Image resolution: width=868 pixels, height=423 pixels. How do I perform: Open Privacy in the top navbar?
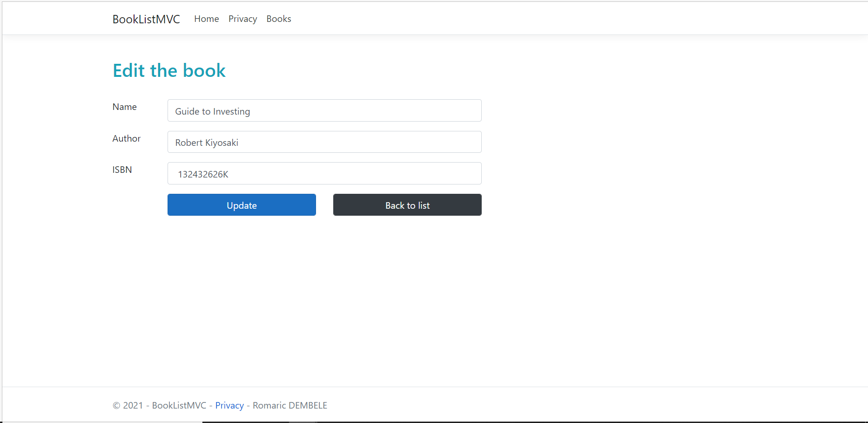pos(242,19)
